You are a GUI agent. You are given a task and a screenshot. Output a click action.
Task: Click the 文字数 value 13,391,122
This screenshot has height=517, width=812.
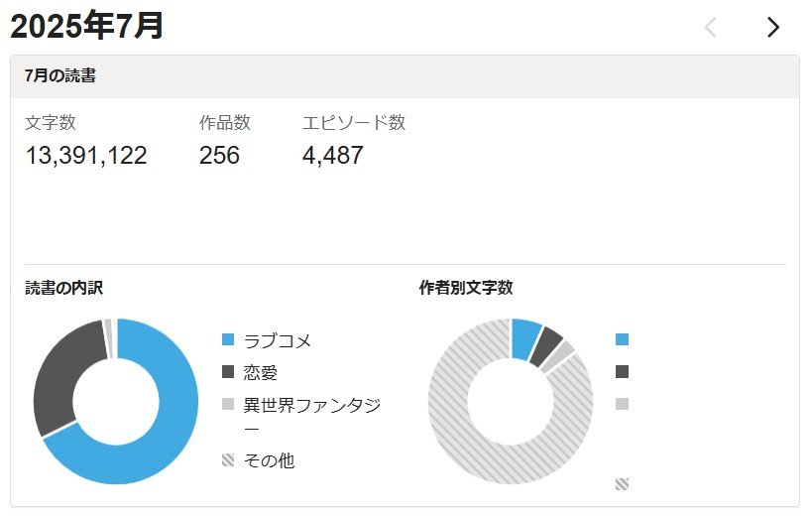point(86,156)
